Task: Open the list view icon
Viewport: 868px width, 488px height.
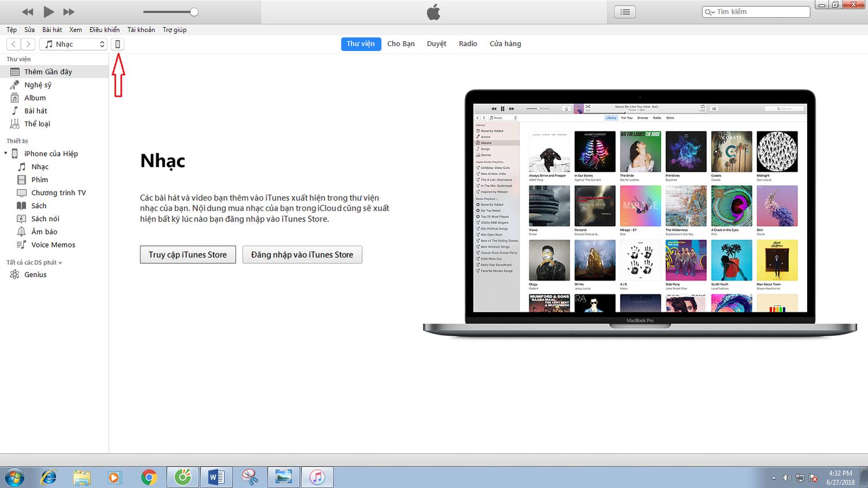Action: coord(625,12)
